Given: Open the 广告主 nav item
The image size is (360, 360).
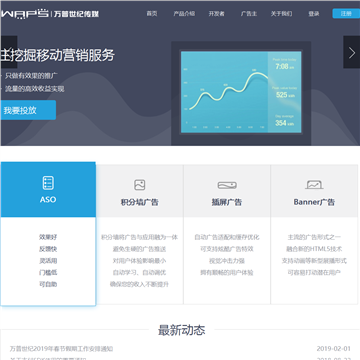Looking at the screenshot, I should [x=249, y=14].
